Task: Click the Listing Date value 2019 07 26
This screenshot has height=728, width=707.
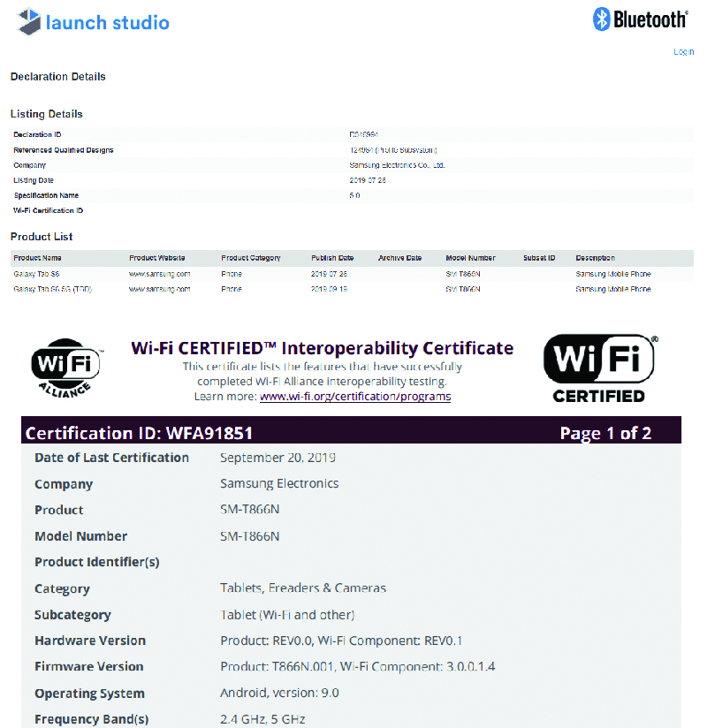Action: [x=368, y=180]
